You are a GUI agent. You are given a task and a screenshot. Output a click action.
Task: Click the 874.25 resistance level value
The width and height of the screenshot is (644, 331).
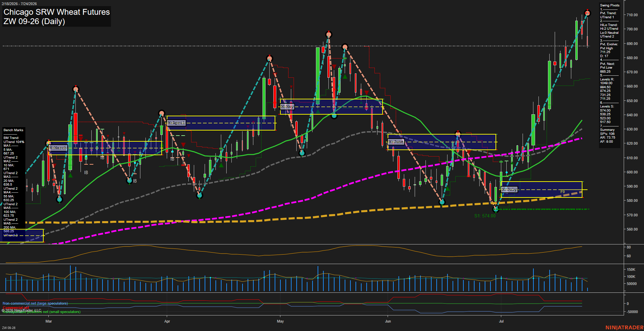point(605,91)
